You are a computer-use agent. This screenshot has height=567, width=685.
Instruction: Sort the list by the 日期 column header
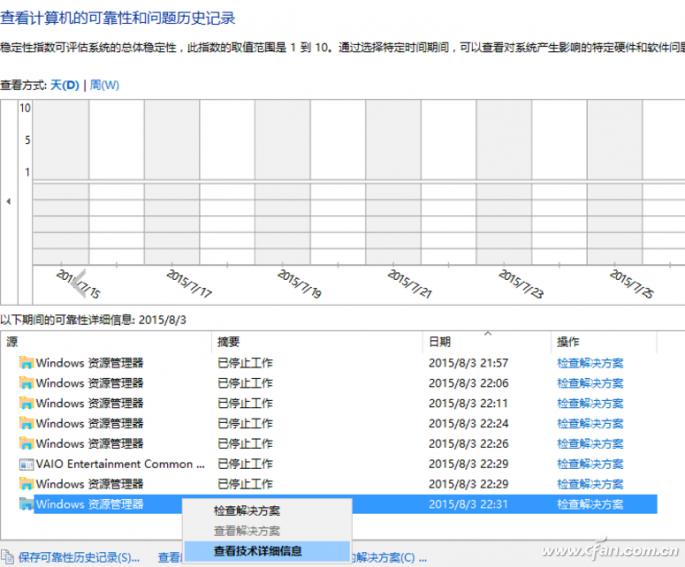coord(439,342)
